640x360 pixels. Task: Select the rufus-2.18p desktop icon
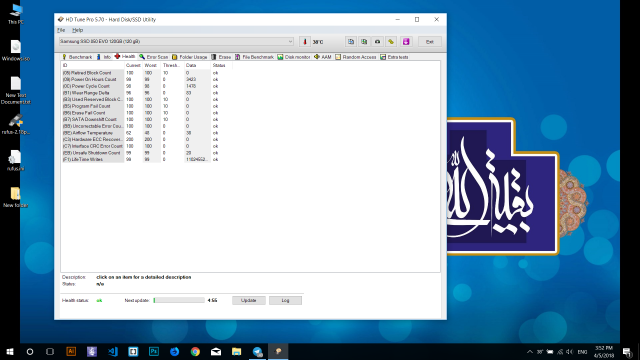[x=16, y=124]
